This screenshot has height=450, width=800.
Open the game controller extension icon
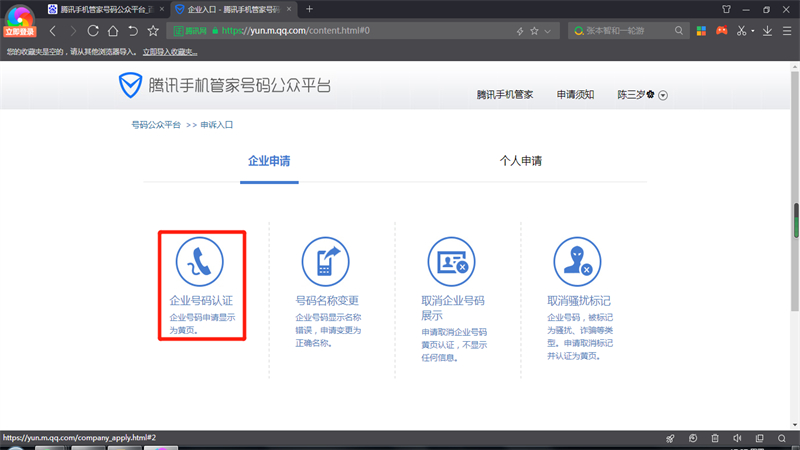(721, 31)
